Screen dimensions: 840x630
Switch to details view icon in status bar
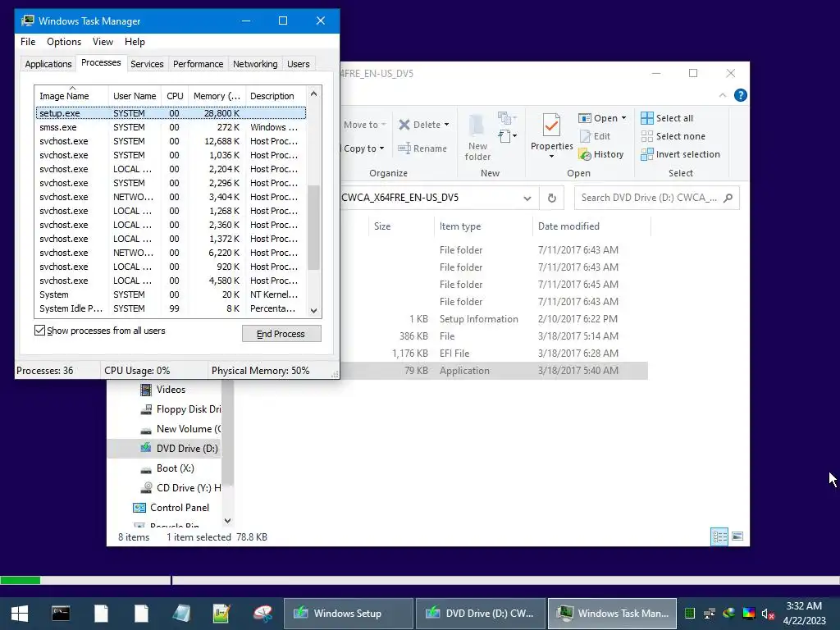719,536
